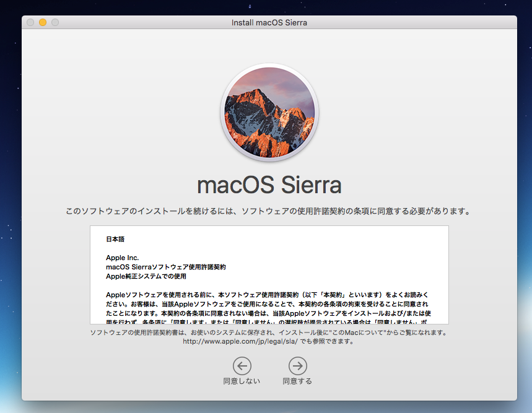Click the Apple純正システムでの使用 line
The image size is (532, 413).
(x=146, y=276)
